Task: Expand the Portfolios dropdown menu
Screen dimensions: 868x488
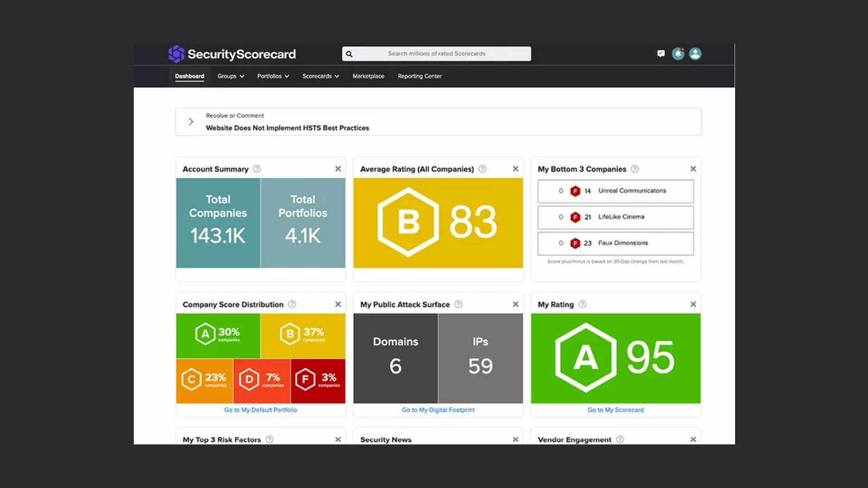Action: click(273, 76)
